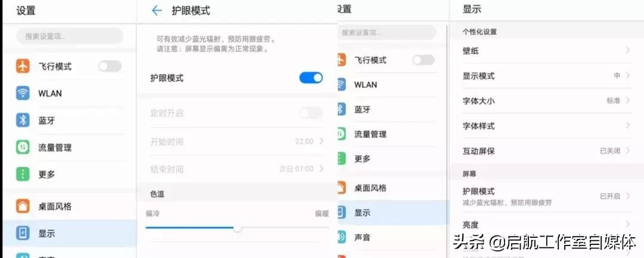The width and height of the screenshot is (644, 258).
Task: Click the 偏暖 end label of 色温
Action: [x=322, y=214]
